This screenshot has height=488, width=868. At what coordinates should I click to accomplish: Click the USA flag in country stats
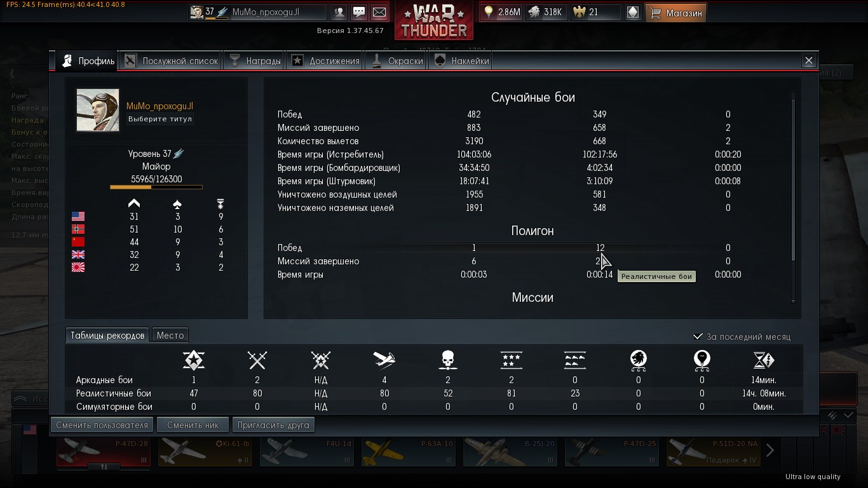click(78, 217)
